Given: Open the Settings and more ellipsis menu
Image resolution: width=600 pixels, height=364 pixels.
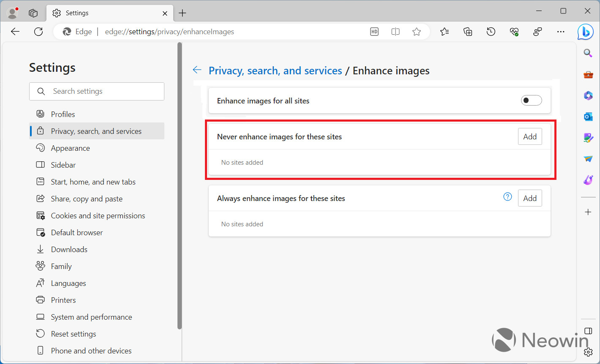Looking at the screenshot, I should coord(561,32).
